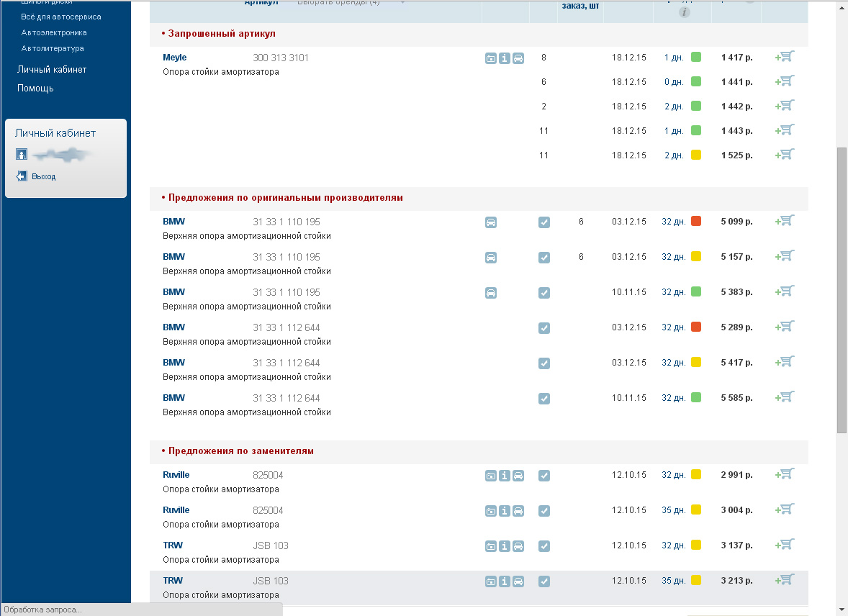Open Личный кабинет in the sidebar menu
The width and height of the screenshot is (848, 616).
click(x=52, y=69)
